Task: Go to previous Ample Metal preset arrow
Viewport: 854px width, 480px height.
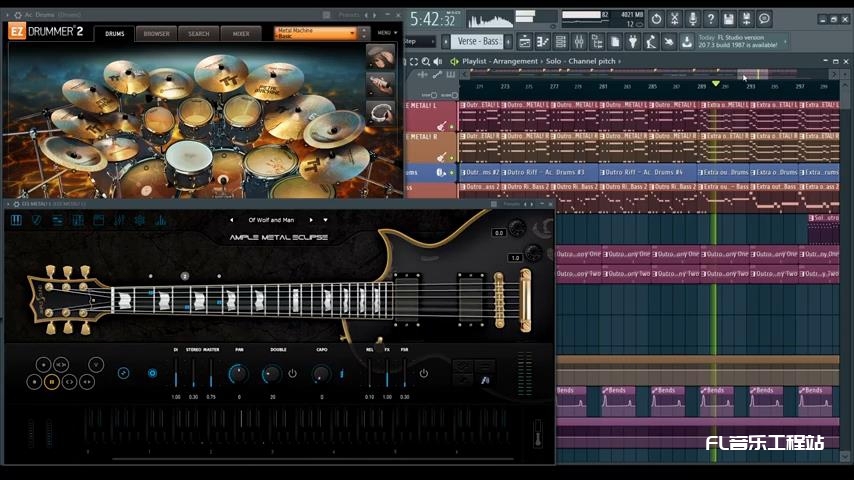Action: click(231, 220)
